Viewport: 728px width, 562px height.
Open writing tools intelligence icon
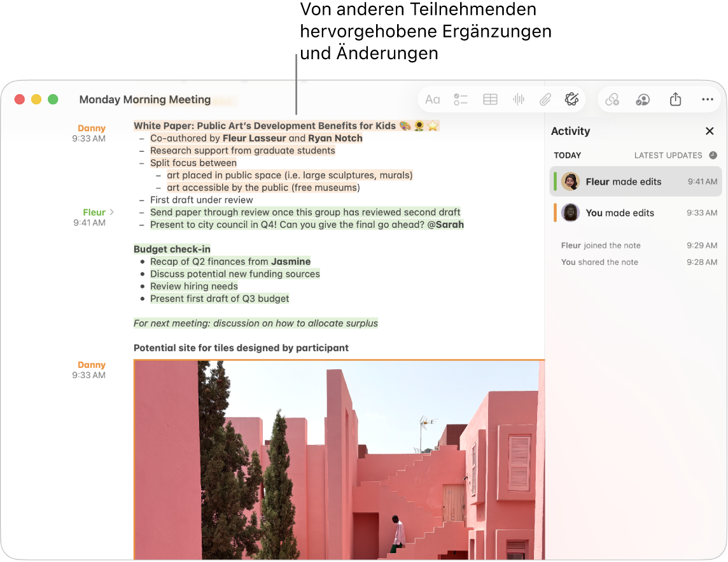[x=571, y=99]
